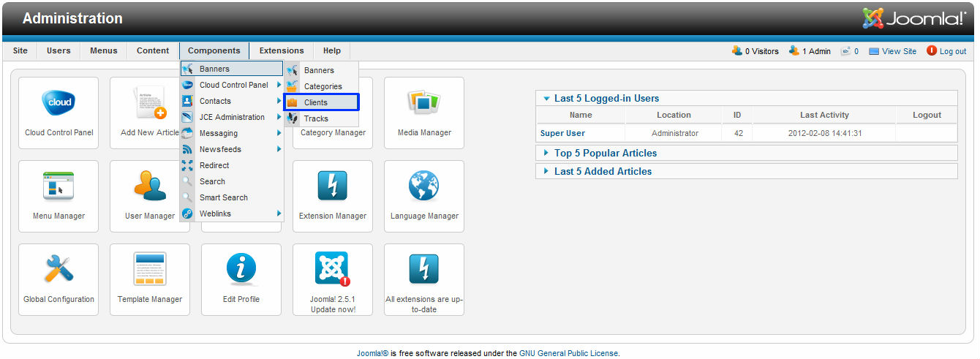
Task: Click the Location column header
Action: tap(674, 115)
